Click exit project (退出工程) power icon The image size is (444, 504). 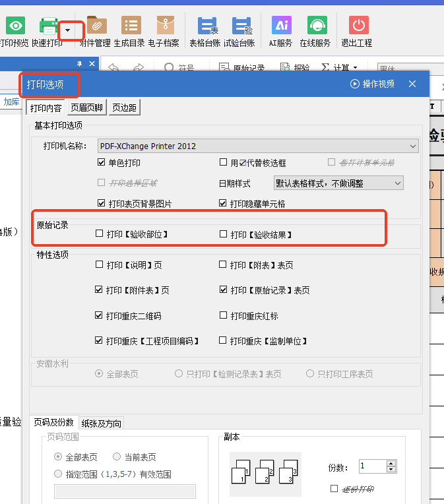tap(359, 25)
